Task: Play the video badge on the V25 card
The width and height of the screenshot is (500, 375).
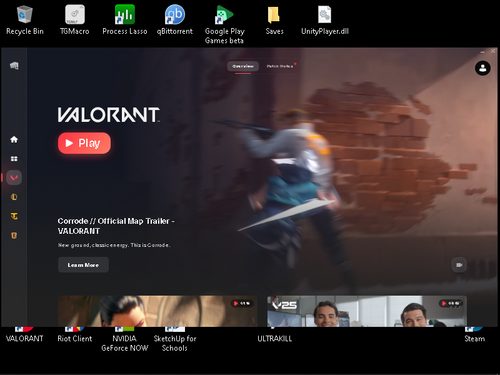Action: point(451,303)
